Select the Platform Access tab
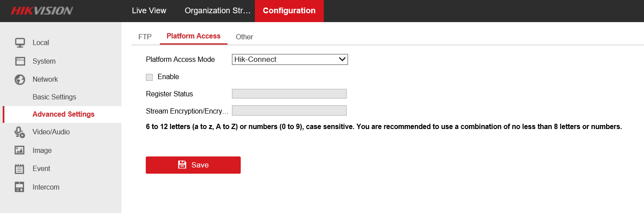 193,36
